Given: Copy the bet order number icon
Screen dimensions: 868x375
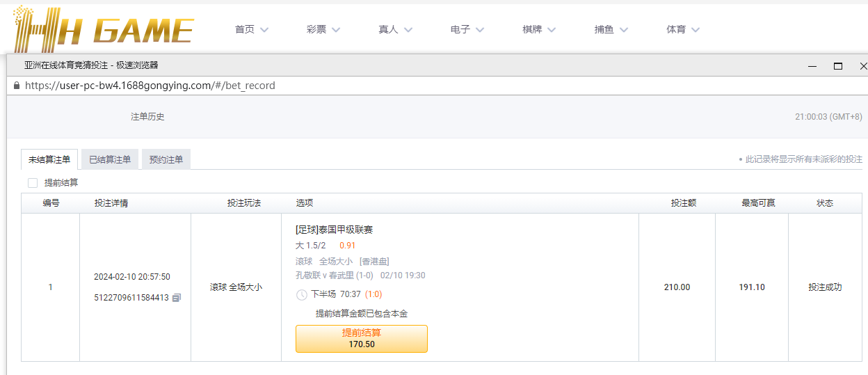Looking at the screenshot, I should pos(177,298).
